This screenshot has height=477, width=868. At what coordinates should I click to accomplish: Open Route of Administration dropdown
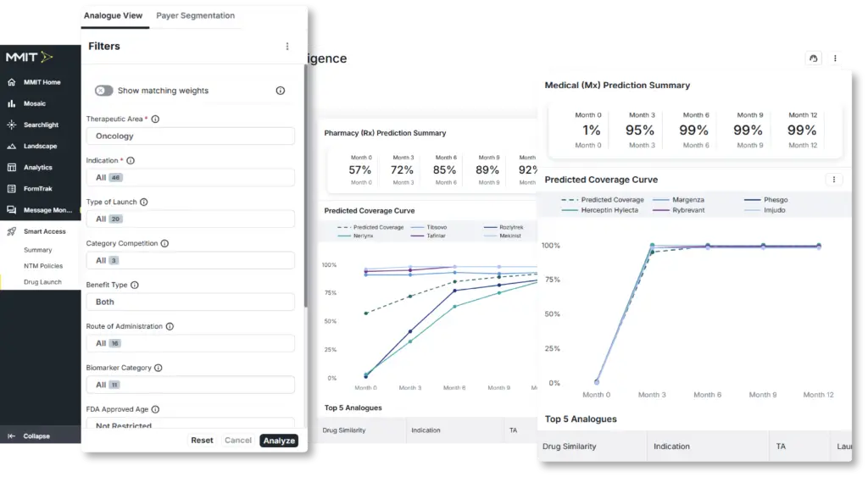point(191,344)
